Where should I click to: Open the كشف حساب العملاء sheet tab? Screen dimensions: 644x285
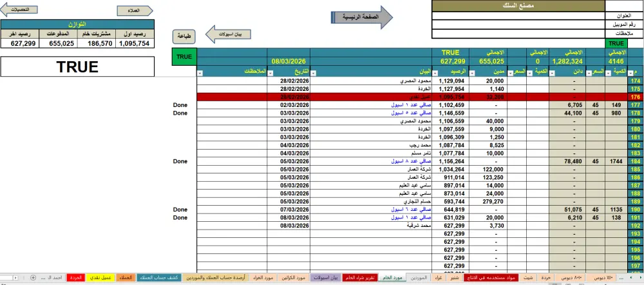159,278
